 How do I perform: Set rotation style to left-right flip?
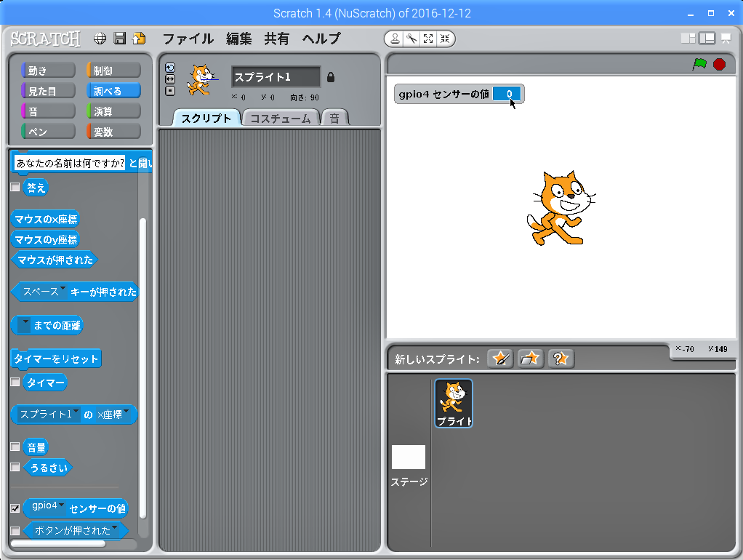tap(170, 79)
